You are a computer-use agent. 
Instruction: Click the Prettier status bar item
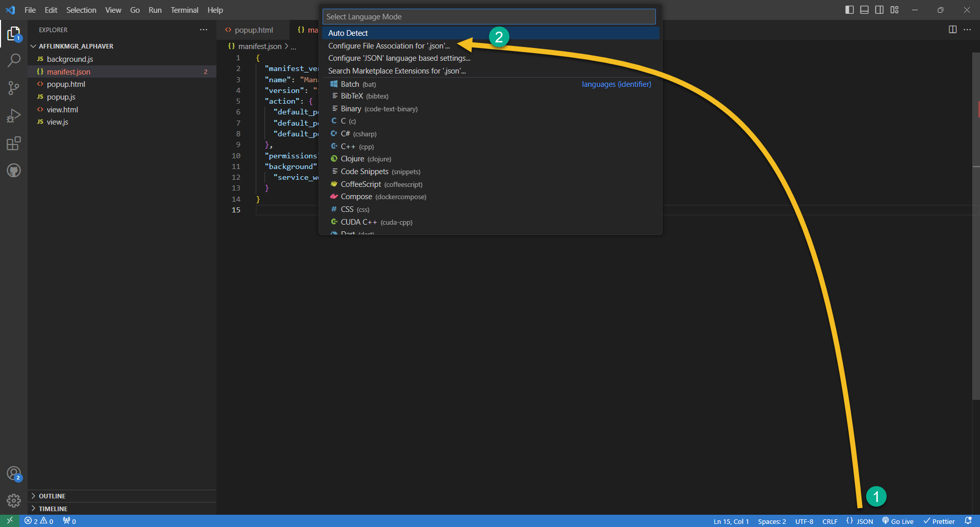(x=939, y=521)
